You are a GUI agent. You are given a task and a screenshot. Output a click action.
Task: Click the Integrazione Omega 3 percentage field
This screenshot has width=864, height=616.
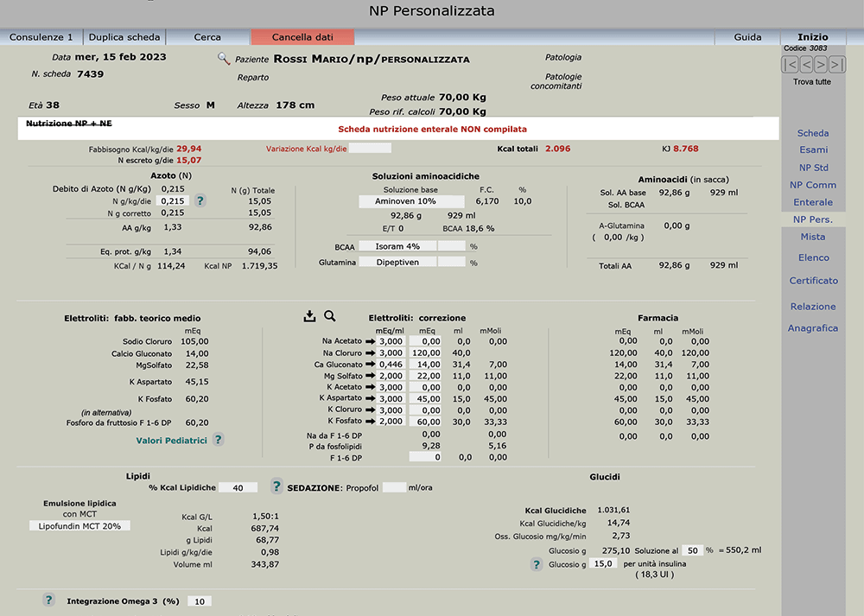click(200, 601)
